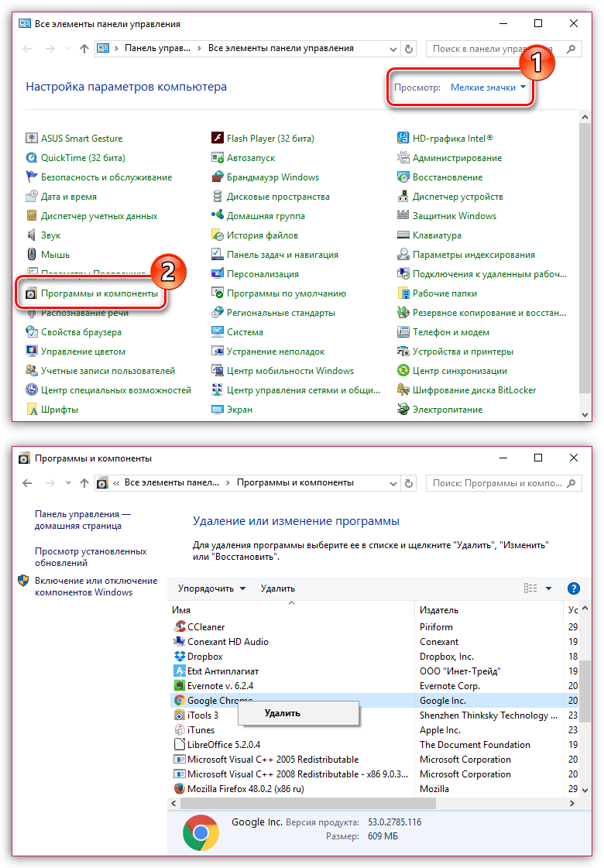The image size is (604, 868).
Task: Click the Звук speaker icon
Action: (x=32, y=235)
